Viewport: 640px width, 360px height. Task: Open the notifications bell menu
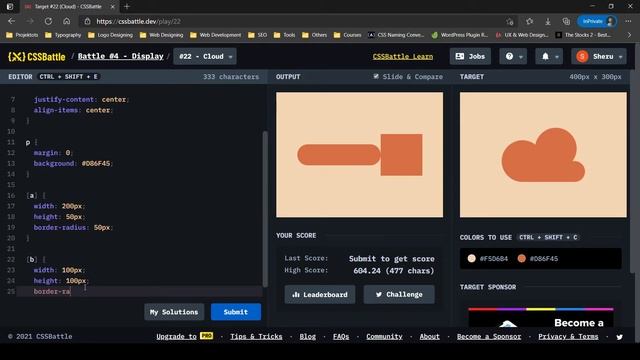tap(549, 56)
